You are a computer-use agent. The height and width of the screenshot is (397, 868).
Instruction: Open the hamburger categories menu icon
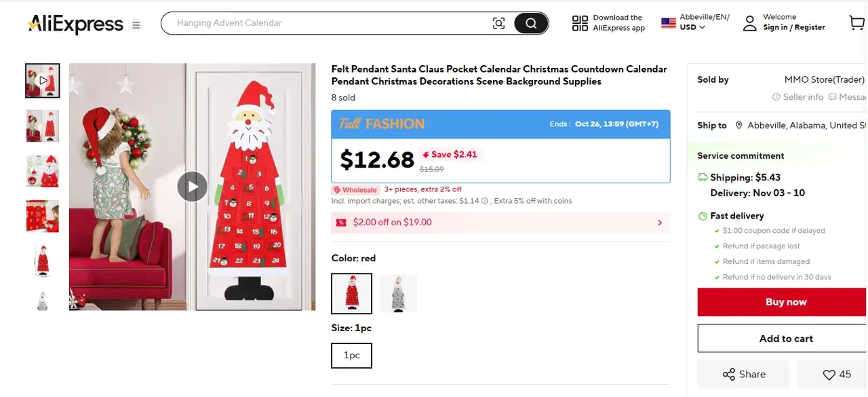click(x=136, y=25)
